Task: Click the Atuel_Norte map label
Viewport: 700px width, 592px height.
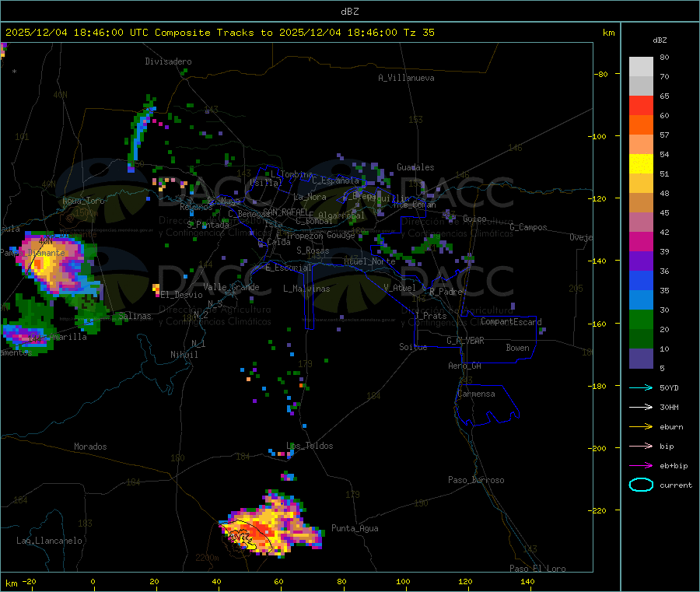Action: 369,261
